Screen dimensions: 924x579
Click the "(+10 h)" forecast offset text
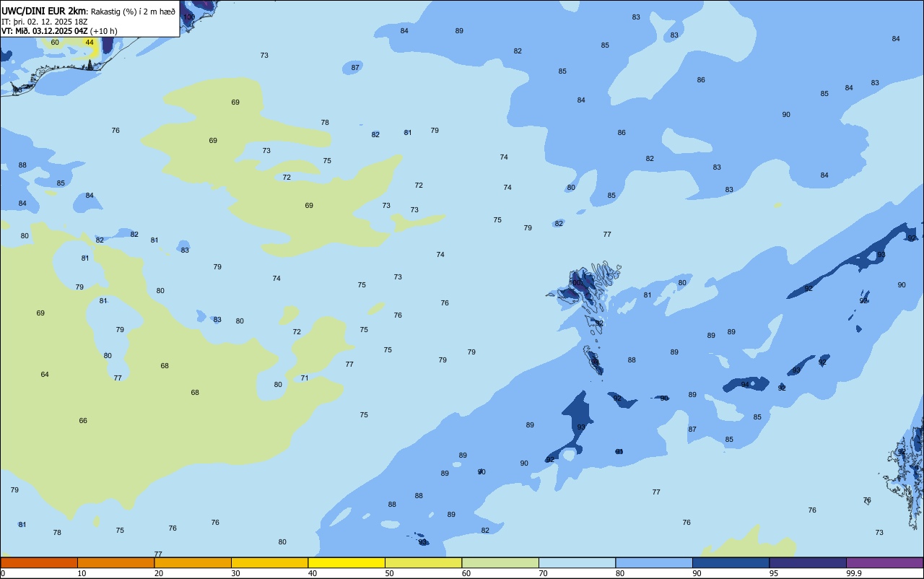point(104,31)
